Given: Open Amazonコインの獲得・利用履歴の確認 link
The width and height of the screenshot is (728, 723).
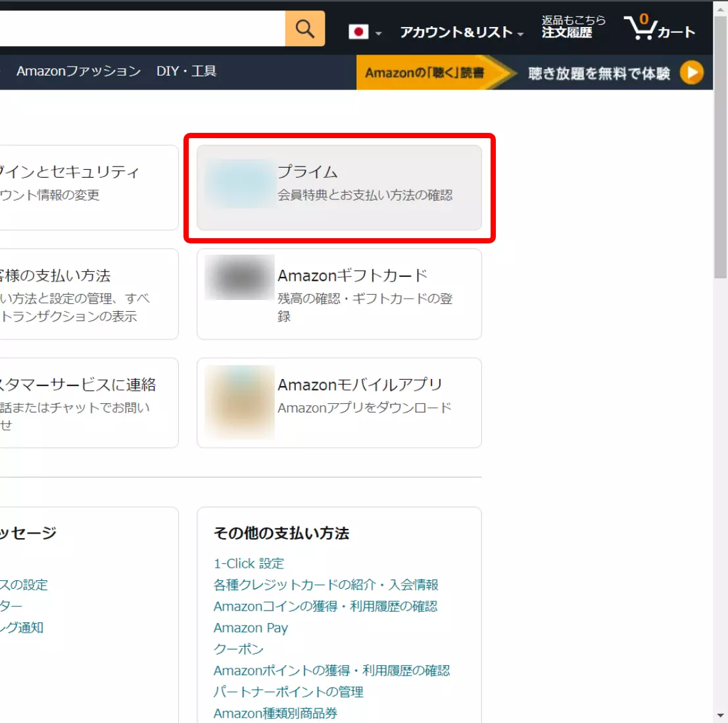Looking at the screenshot, I should (325, 606).
